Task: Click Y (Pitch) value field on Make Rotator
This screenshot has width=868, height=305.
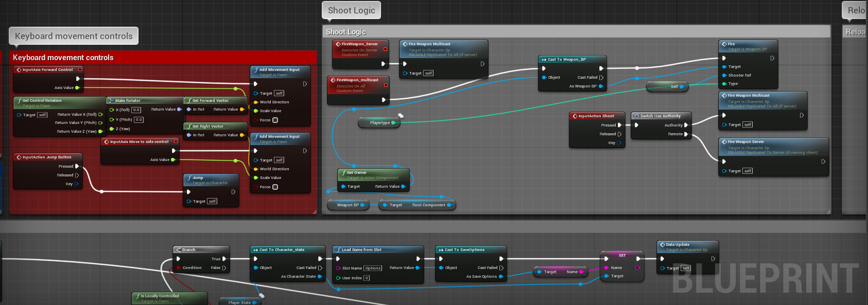Action: 138,119
